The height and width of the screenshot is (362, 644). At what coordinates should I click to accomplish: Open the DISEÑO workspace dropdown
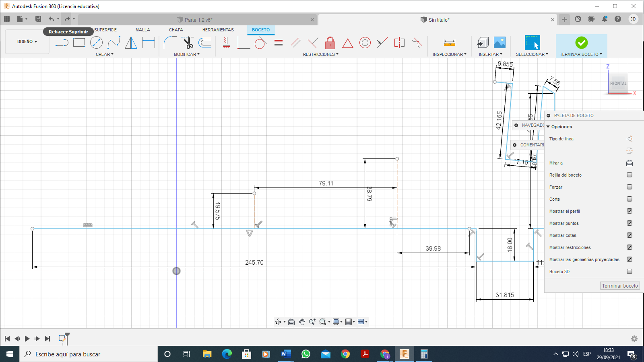(27, 42)
